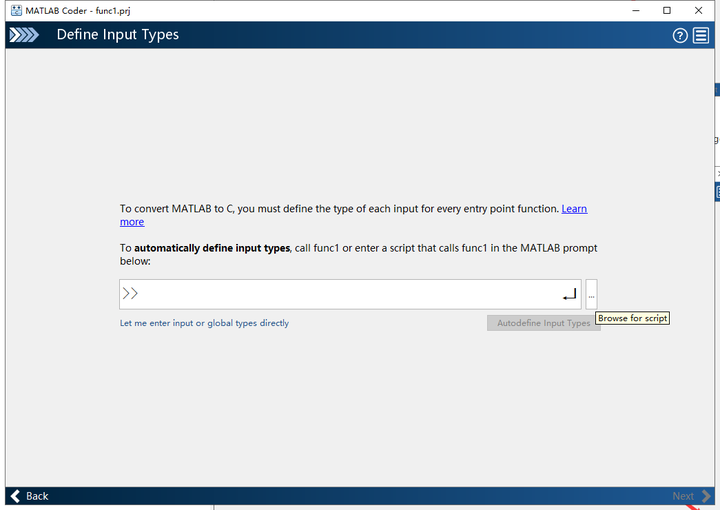Click the 'automatically define input types' bold text
This screenshot has height=510, width=720.
pos(212,248)
